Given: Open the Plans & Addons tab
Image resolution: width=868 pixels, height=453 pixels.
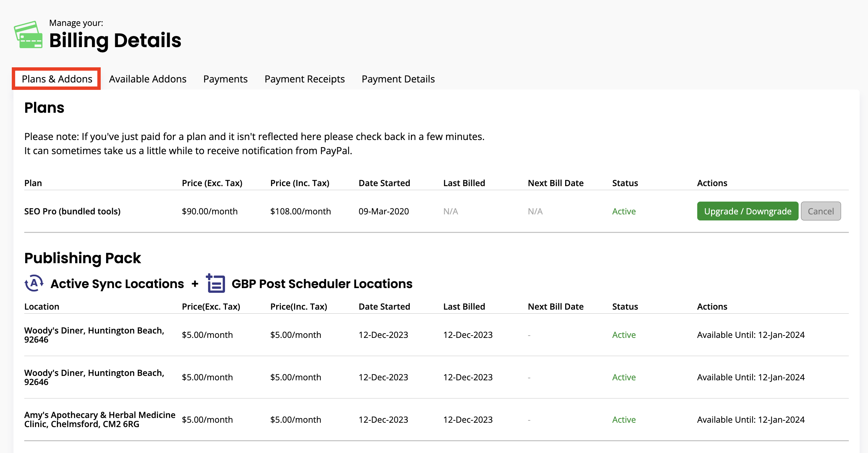Looking at the screenshot, I should pos(57,79).
